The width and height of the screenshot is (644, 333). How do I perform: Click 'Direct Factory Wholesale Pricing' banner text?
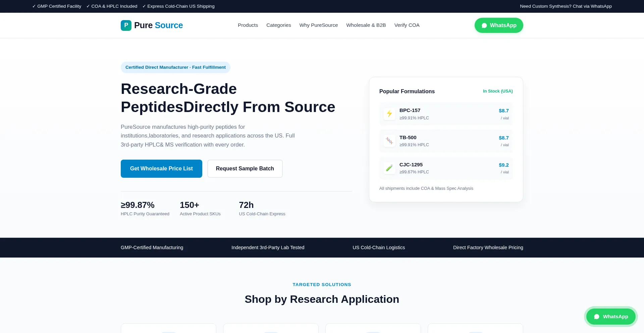pyautogui.click(x=488, y=247)
